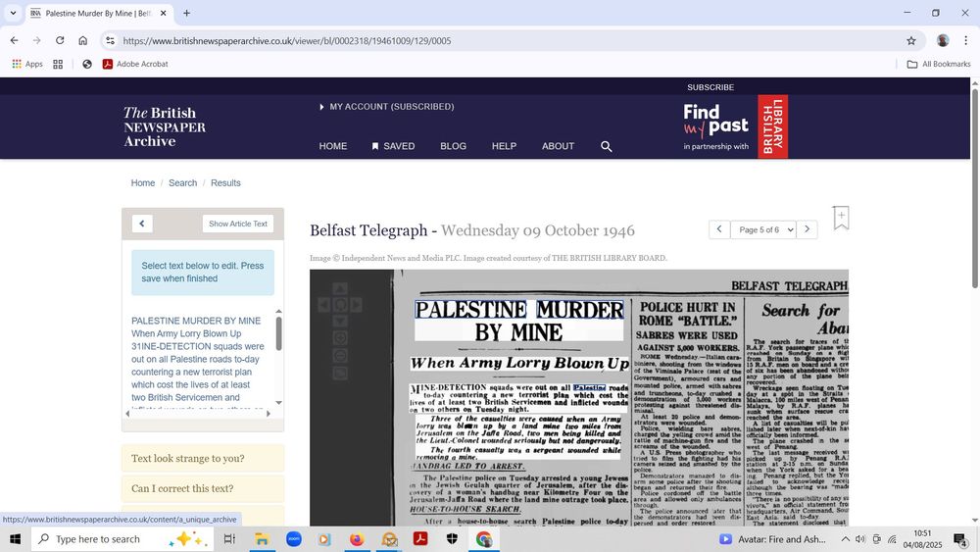Open the ABOUT navigation item

pos(559,146)
